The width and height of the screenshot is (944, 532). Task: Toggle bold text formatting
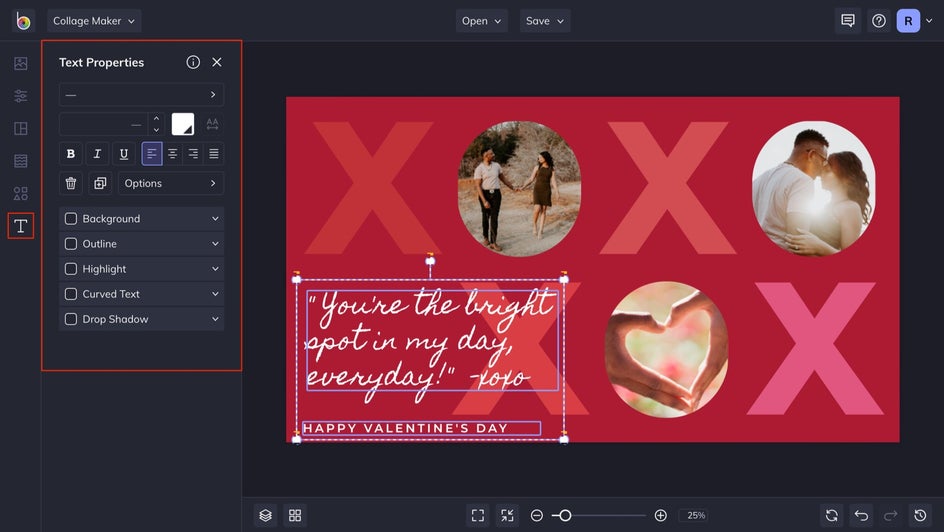(70, 153)
